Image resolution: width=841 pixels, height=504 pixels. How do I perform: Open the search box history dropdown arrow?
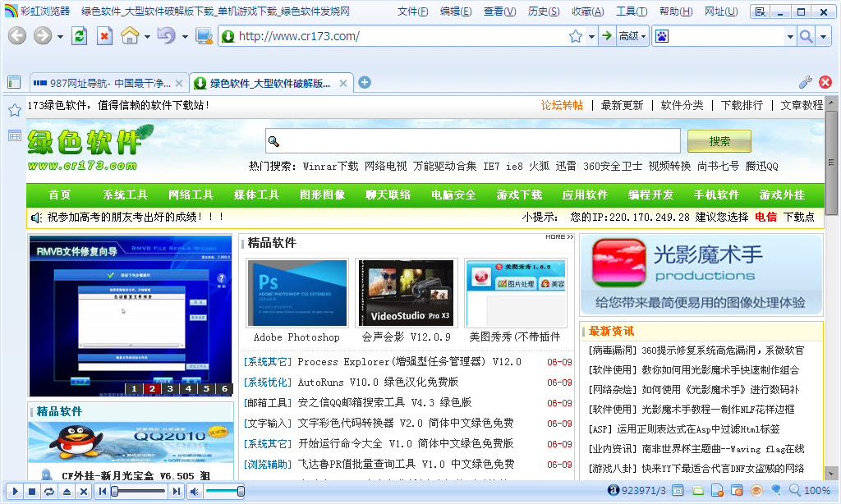coord(790,36)
